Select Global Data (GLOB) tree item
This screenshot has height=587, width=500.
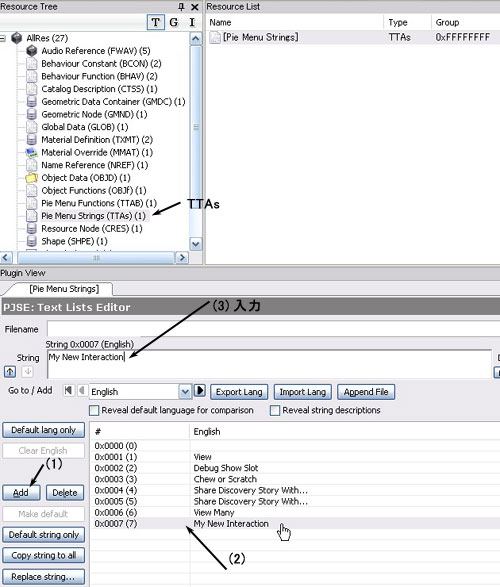85,127
